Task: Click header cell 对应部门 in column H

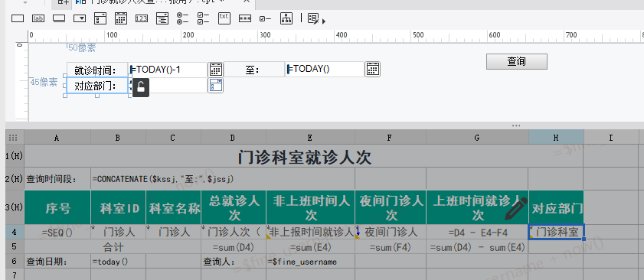Action: 556,208
